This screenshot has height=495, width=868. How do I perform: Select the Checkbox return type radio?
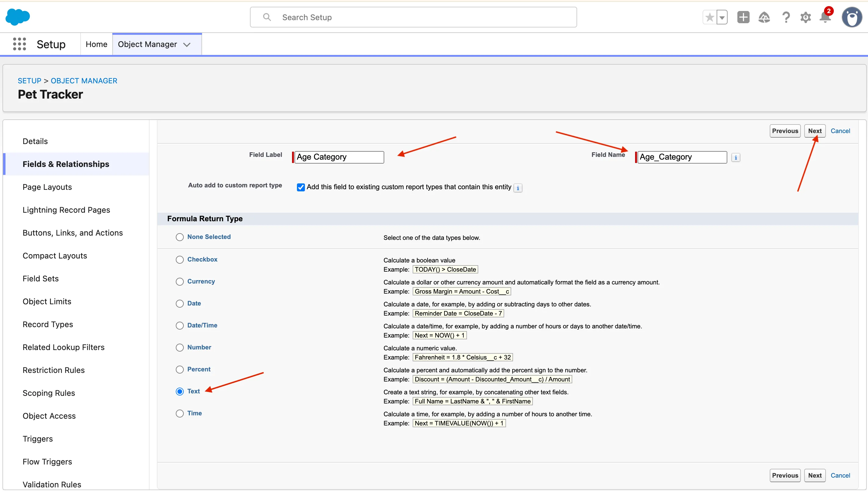click(179, 260)
